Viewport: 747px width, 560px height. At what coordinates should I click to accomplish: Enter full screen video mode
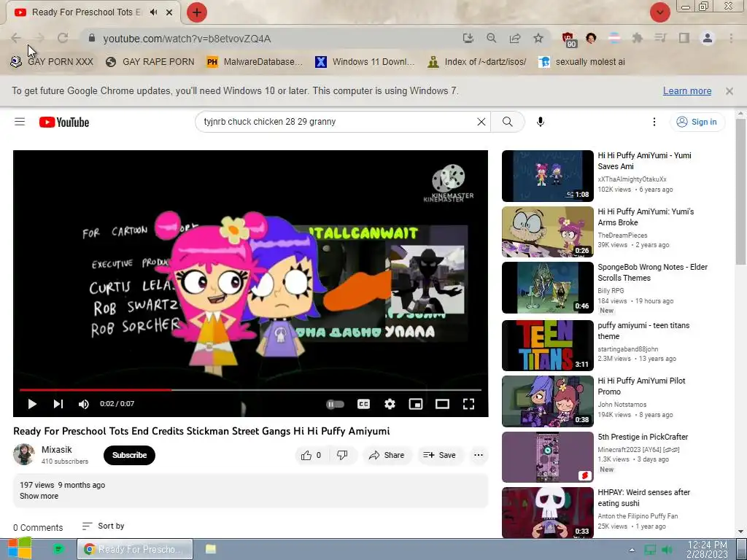click(469, 404)
